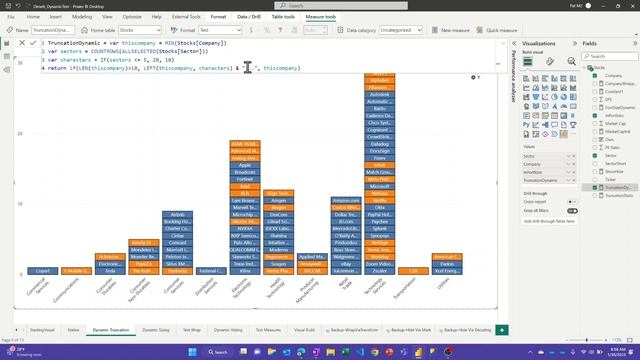
Task: Check the Constant1 field checkbox
Action: [x=595, y=91]
